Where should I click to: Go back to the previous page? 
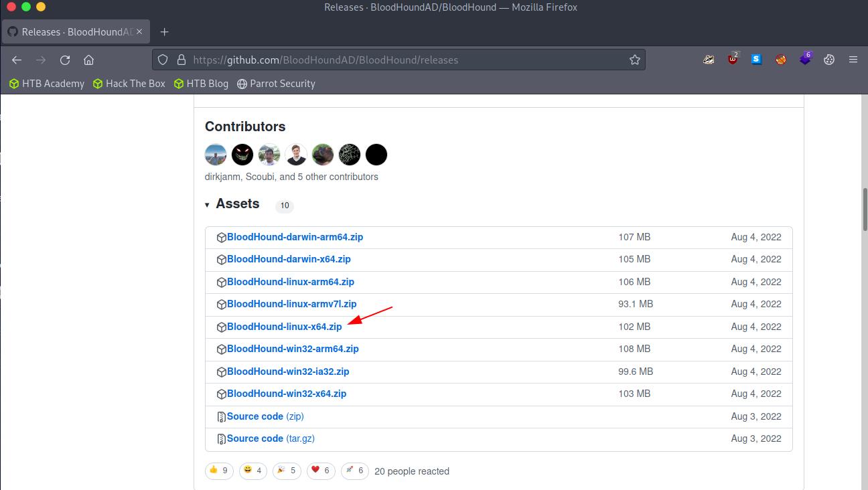click(17, 60)
